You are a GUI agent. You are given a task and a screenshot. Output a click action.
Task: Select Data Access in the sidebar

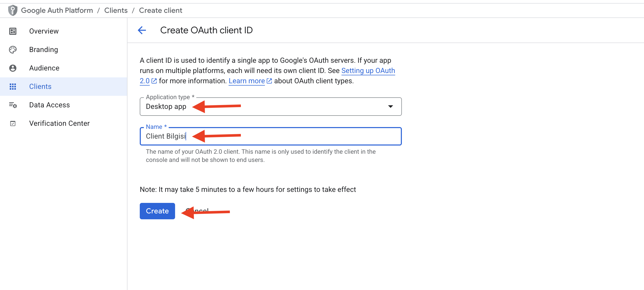point(49,105)
